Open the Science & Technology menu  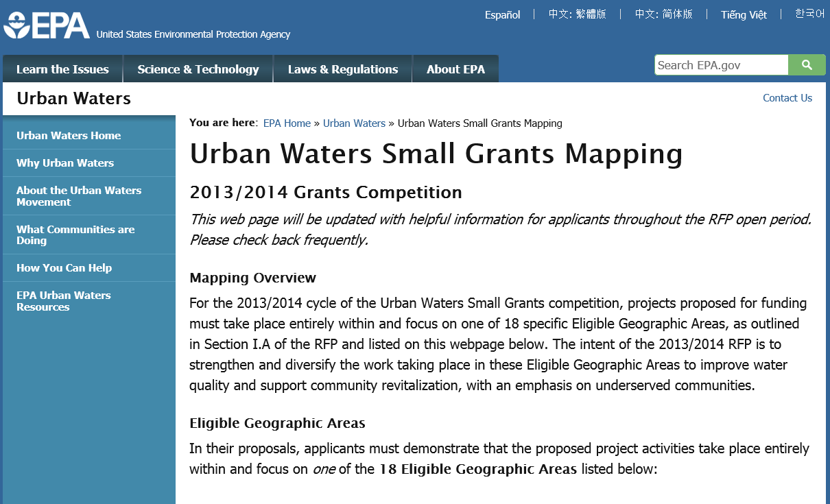pos(198,69)
